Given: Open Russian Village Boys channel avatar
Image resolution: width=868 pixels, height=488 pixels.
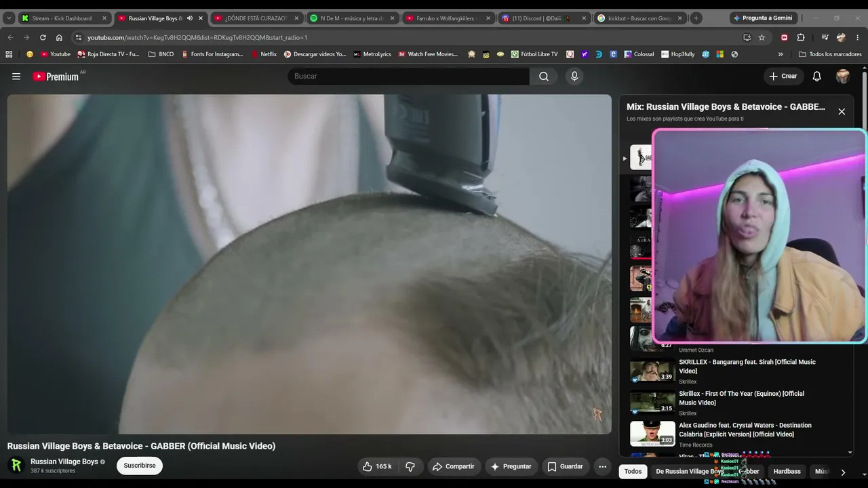Looking at the screenshot, I should [16, 466].
